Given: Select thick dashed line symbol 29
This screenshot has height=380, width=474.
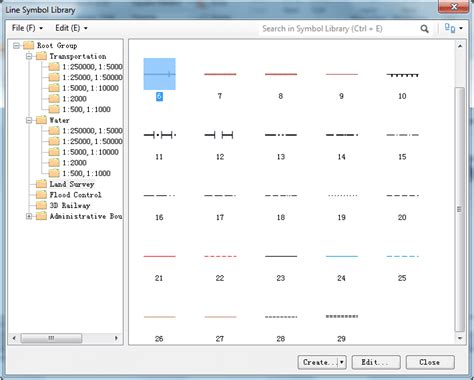Looking at the screenshot, I should pyautogui.click(x=342, y=316).
